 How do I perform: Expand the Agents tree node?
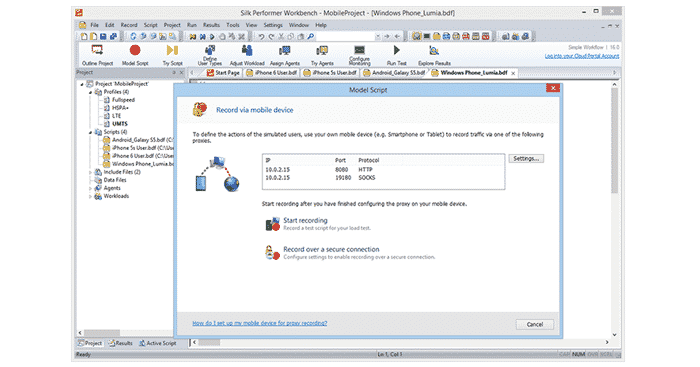click(90, 188)
